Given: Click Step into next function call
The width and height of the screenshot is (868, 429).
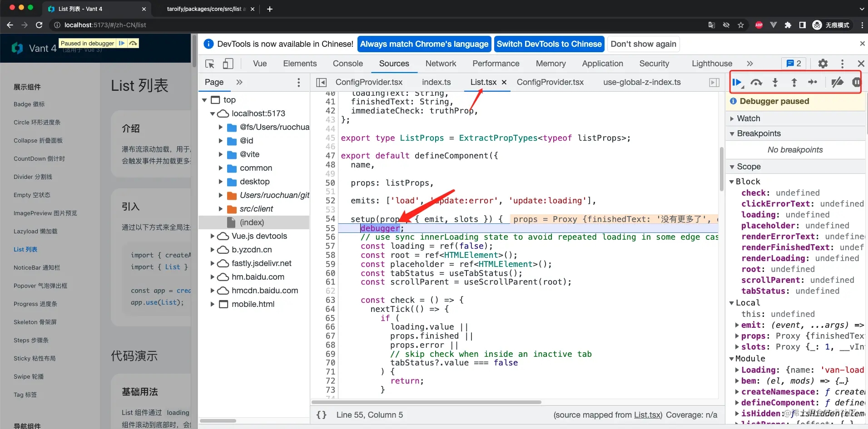Looking at the screenshot, I should pos(775,82).
